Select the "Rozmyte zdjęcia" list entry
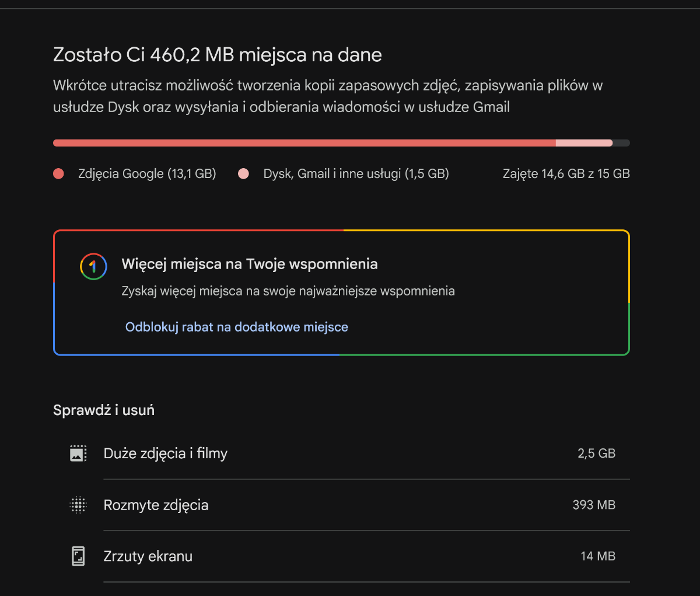Viewport: 700px width, 596px height. (x=156, y=505)
